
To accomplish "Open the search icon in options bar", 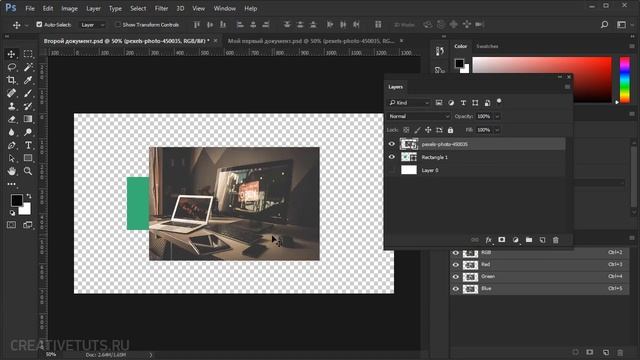I will [604, 25].
